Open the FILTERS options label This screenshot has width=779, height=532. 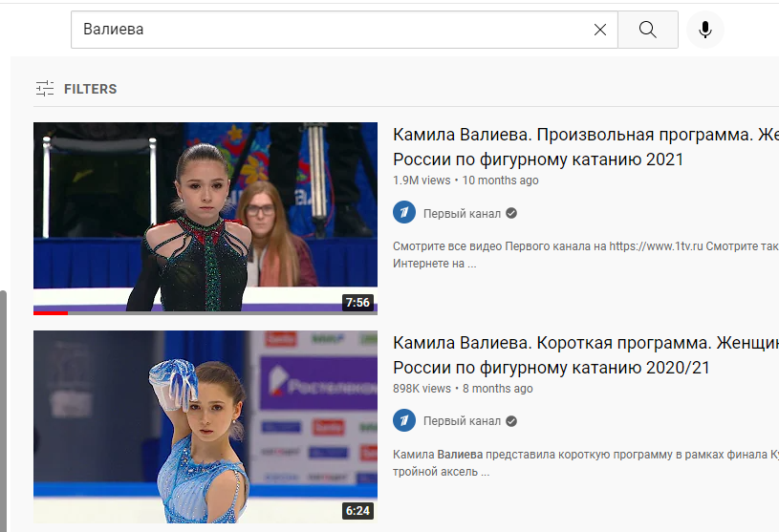[x=91, y=89]
